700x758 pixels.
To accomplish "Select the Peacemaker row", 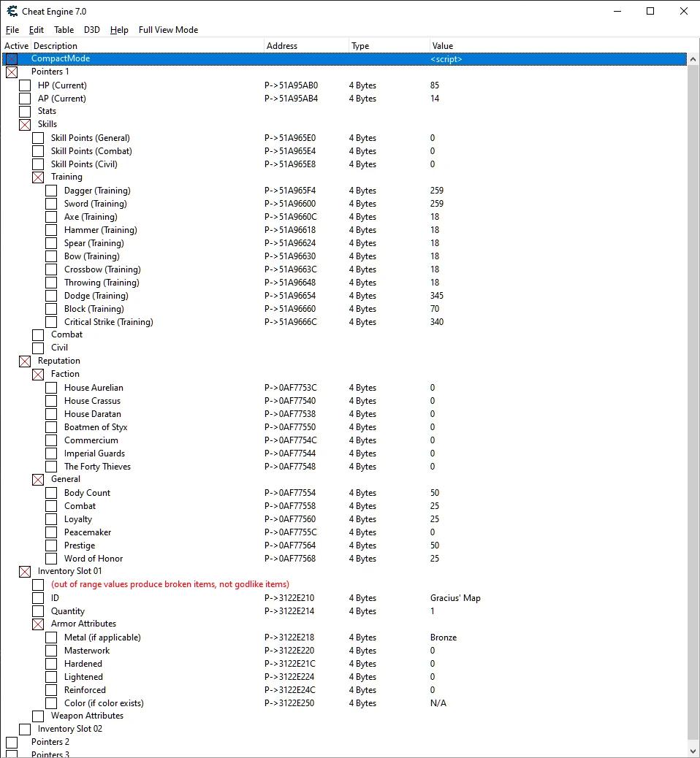I will tap(344, 532).
